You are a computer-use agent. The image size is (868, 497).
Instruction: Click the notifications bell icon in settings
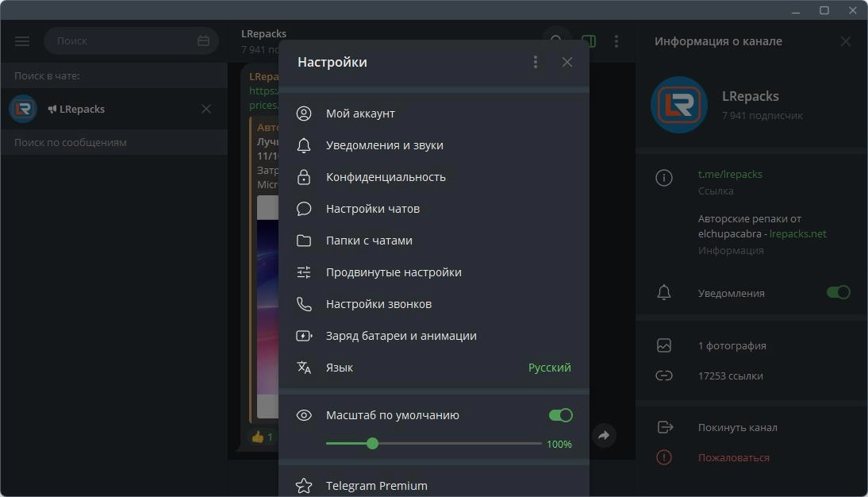click(x=304, y=145)
